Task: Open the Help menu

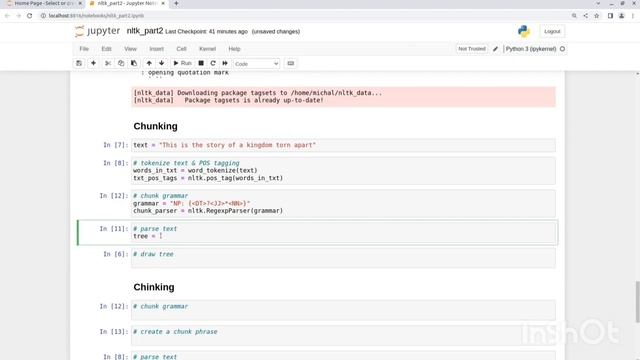Action: 234,49
